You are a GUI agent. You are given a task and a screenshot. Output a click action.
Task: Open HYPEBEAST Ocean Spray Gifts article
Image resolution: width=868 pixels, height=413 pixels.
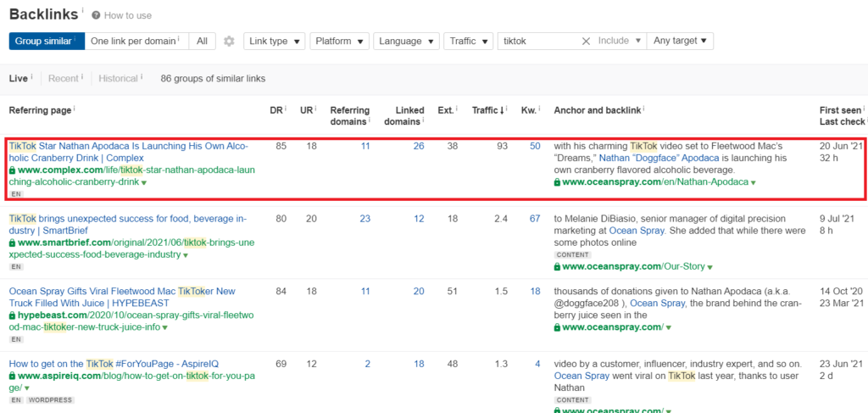pyautogui.click(x=122, y=298)
